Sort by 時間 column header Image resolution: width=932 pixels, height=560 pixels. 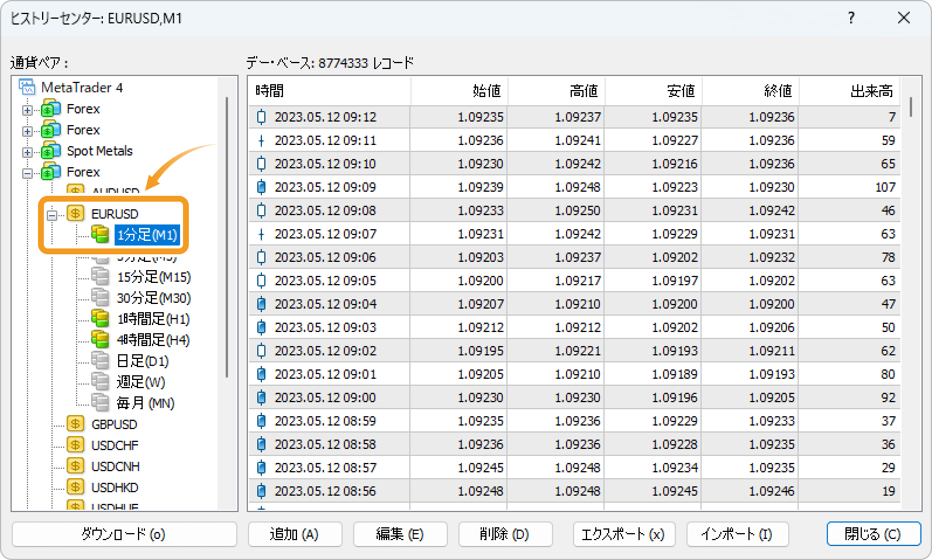point(330,91)
